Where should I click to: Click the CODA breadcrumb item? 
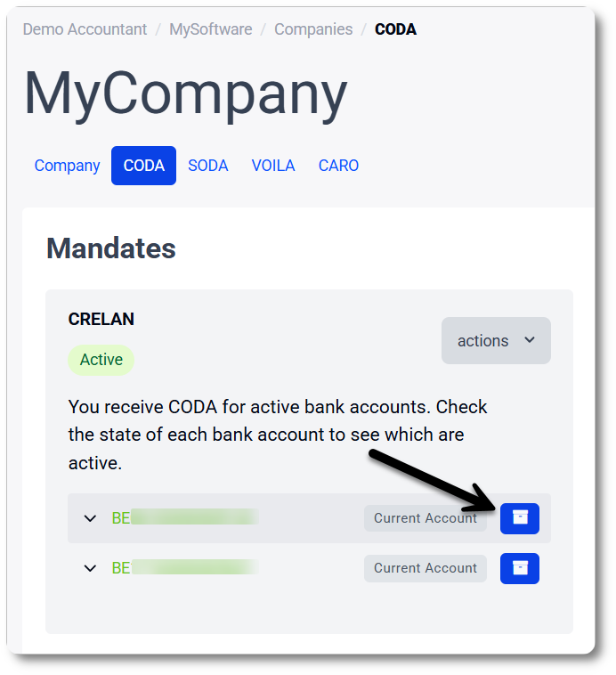tap(395, 29)
